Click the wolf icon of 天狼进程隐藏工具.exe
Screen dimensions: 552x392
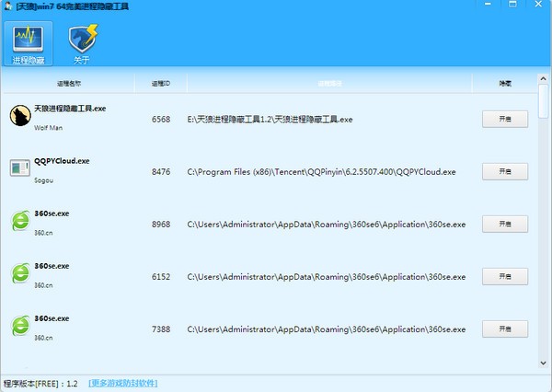click(20, 116)
